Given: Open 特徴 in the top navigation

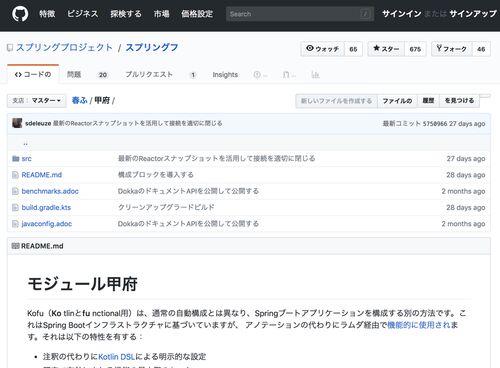Looking at the screenshot, I should click(x=47, y=14).
